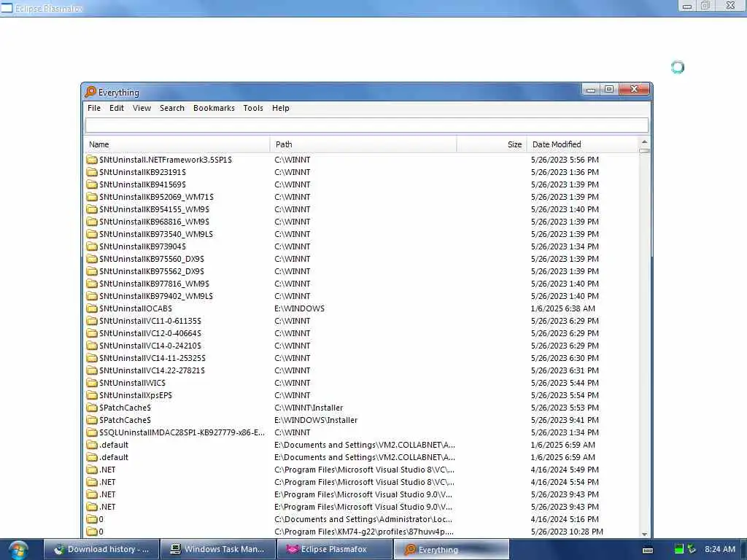Select folder icon of $NtUninstallKB954155_WM9$
This screenshot has height=560, width=747.
92,209
